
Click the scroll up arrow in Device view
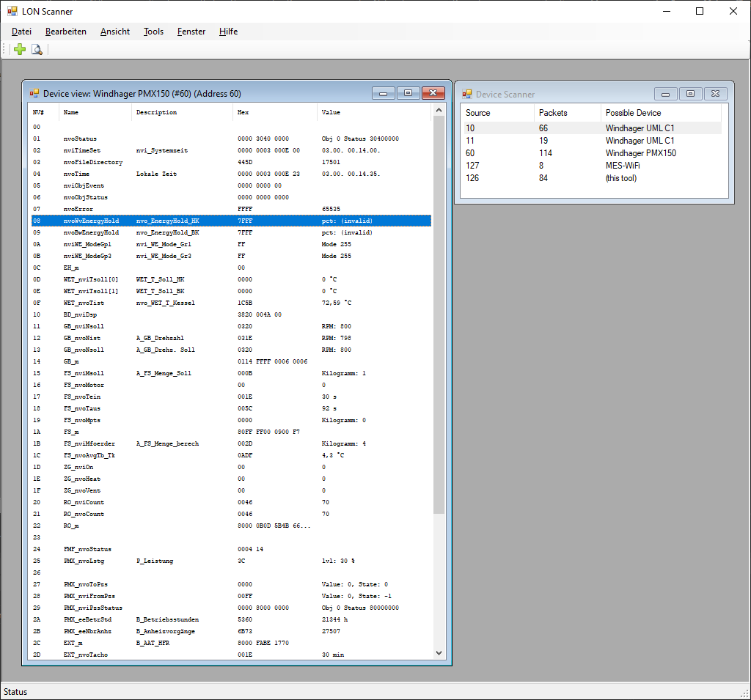click(439, 111)
